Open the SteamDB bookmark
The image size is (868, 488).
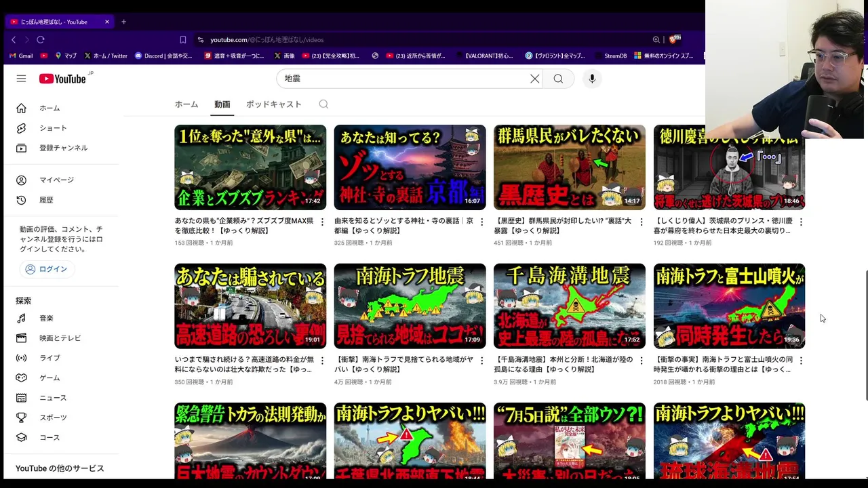point(610,56)
